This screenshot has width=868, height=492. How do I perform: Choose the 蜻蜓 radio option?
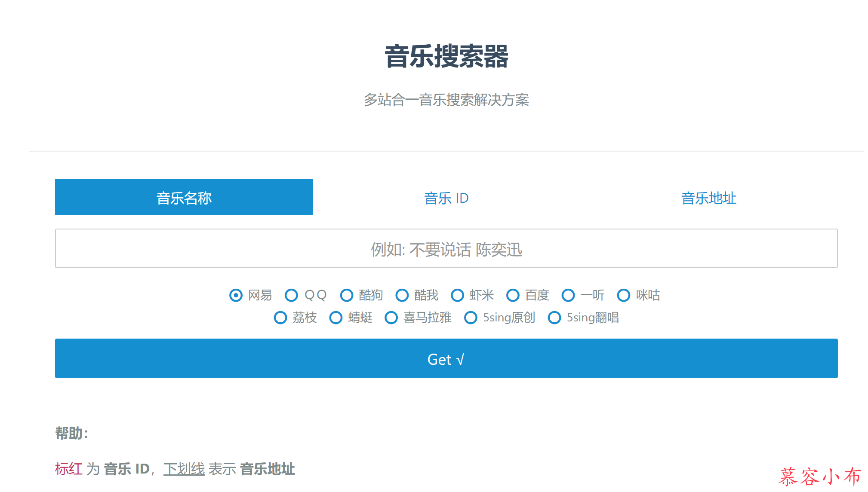(336, 318)
